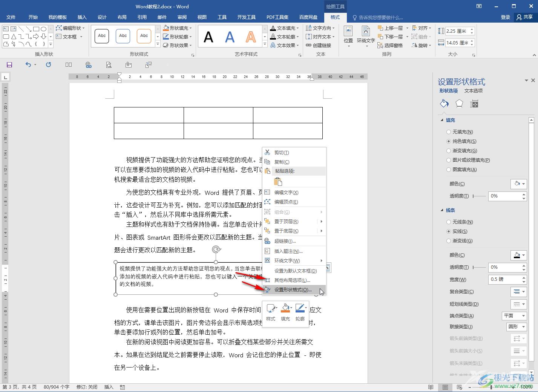The height and width of the screenshot is (392, 538).
Task: Select Gradient Line radio option
Action: tap(459, 241)
